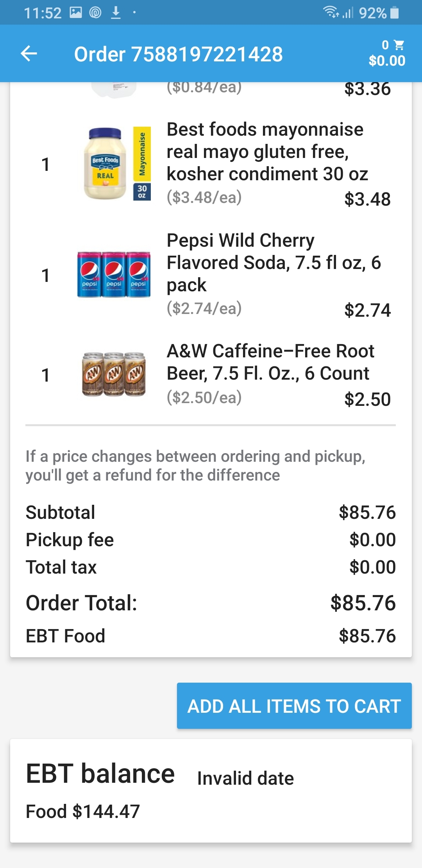Select A&W Caffeine-Free Root Beer title
The height and width of the screenshot is (868, 422).
(x=270, y=362)
